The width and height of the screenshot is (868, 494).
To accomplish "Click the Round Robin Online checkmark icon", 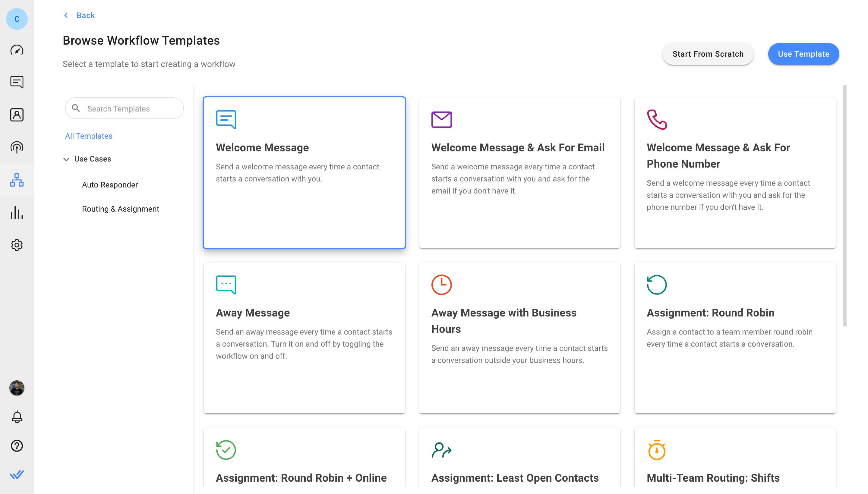I will point(225,449).
